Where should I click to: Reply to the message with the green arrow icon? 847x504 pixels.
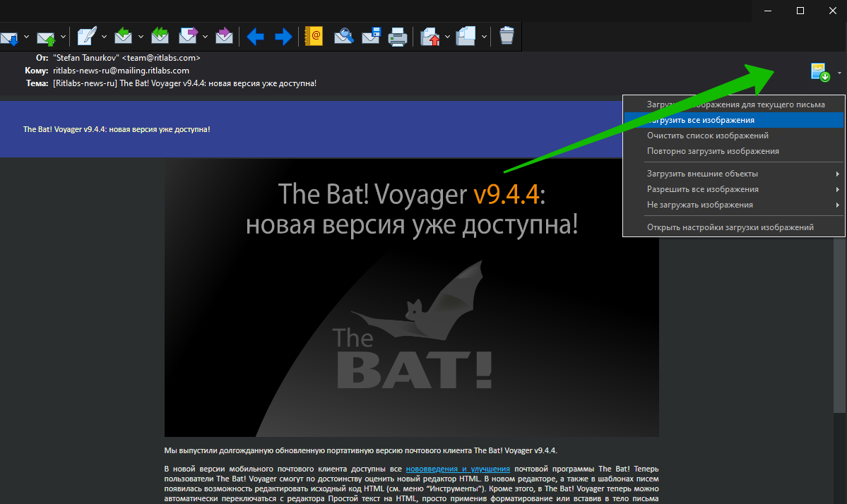coord(124,35)
